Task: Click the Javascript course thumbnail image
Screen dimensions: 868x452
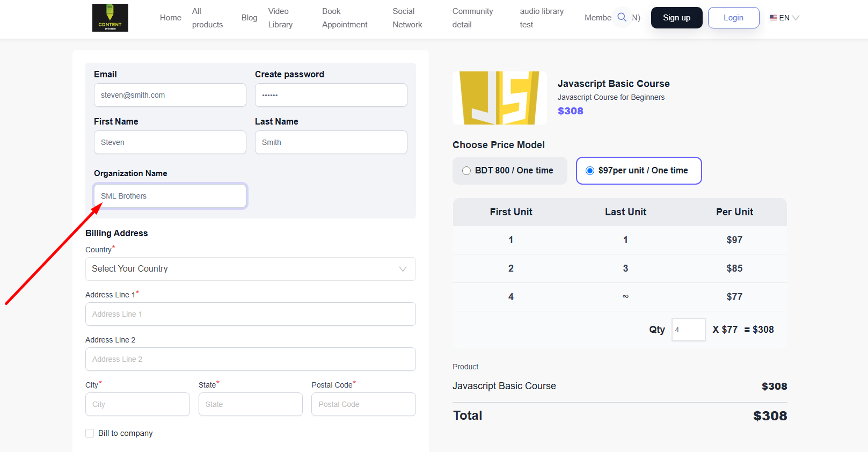Action: [x=499, y=98]
